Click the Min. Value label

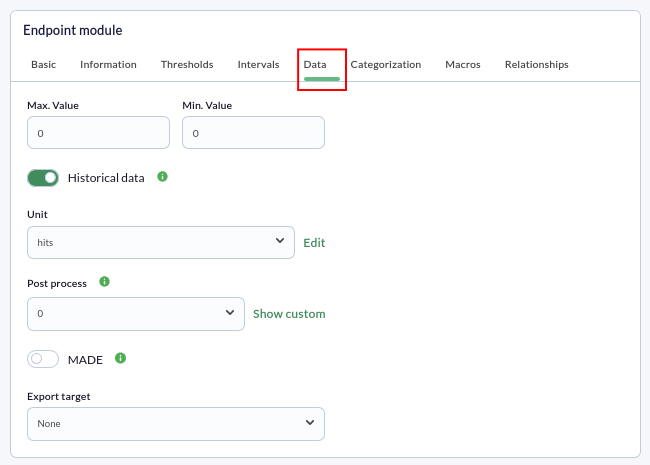pyautogui.click(x=207, y=105)
